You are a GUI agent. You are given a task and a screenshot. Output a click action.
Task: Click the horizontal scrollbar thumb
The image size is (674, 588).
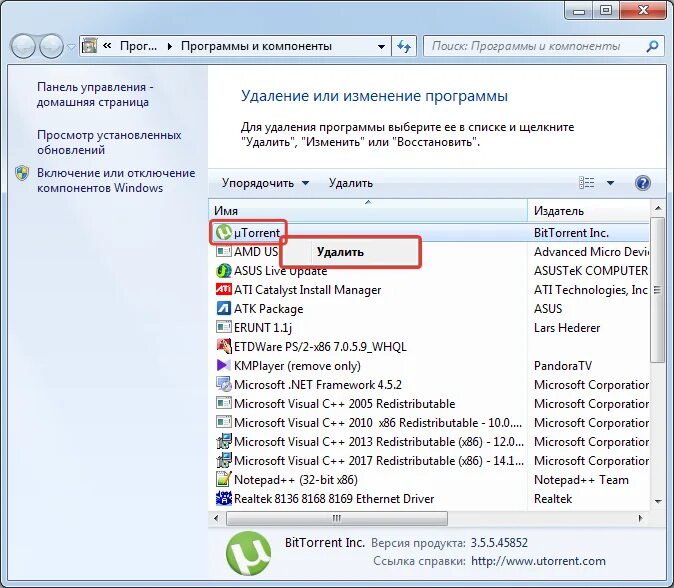pyautogui.click(x=337, y=518)
